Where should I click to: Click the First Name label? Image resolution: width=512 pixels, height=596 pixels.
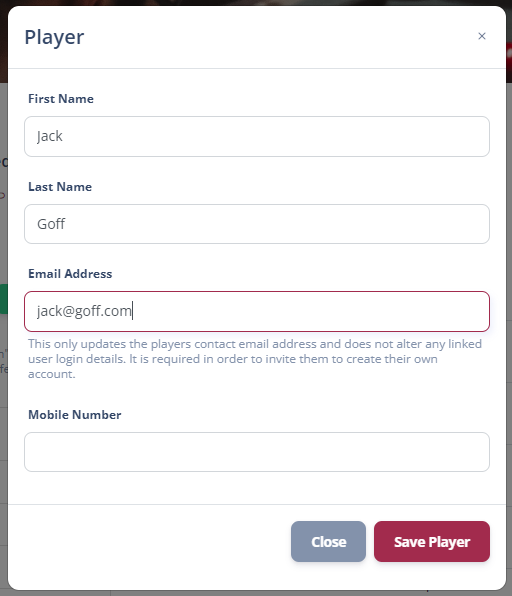point(61,99)
